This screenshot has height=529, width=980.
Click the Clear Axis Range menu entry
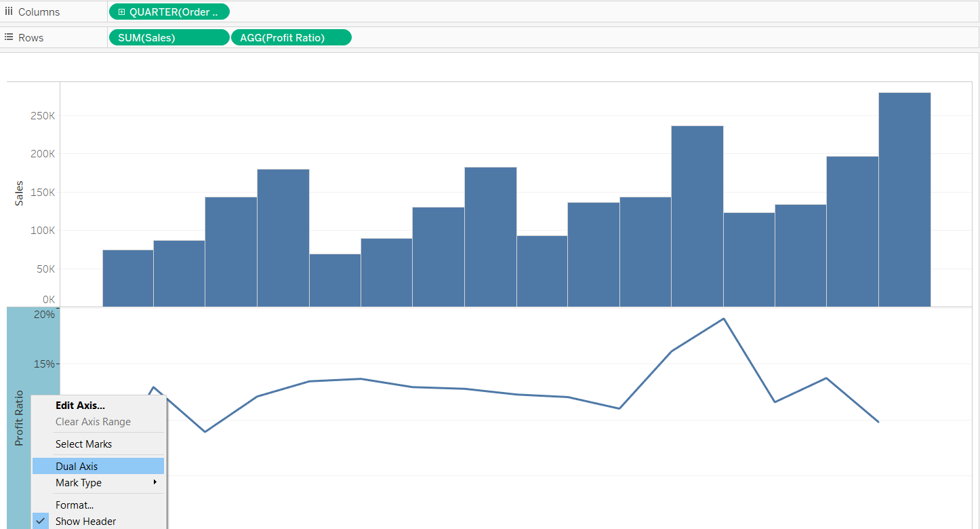(98, 422)
